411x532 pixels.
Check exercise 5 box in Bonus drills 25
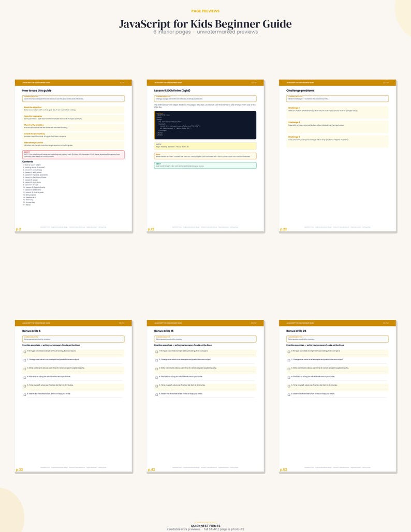tap(289, 386)
